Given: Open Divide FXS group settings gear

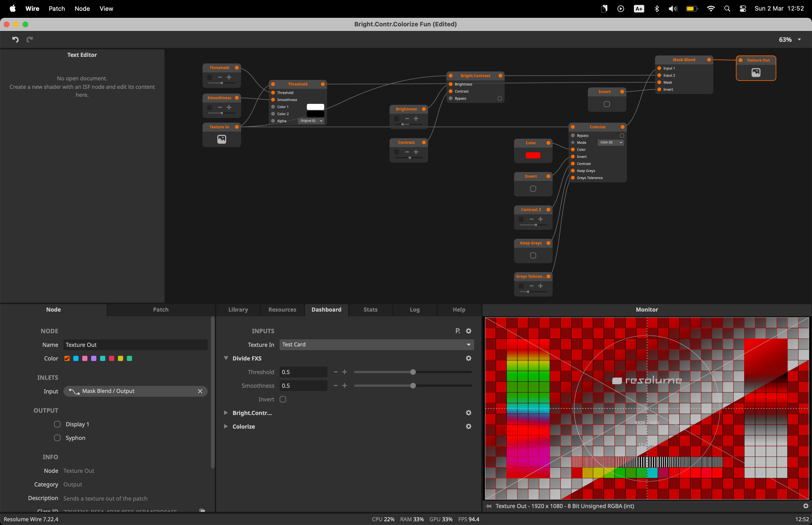Looking at the screenshot, I should point(468,358).
